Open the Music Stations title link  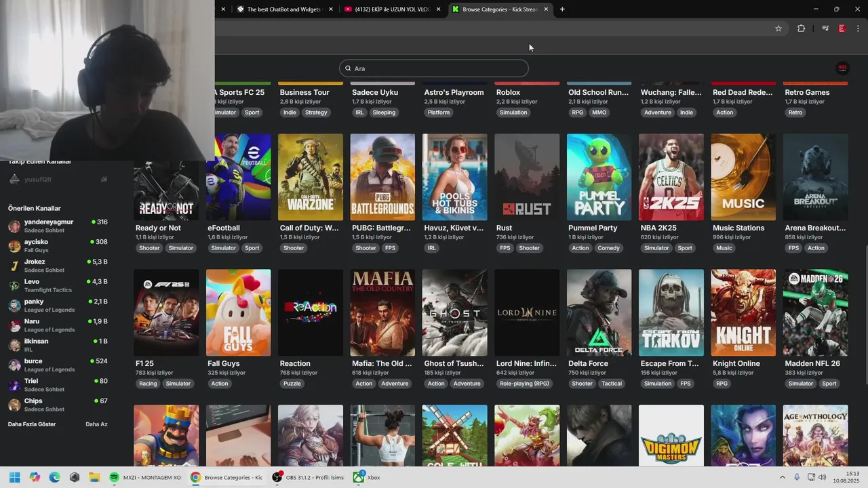[738, 228]
